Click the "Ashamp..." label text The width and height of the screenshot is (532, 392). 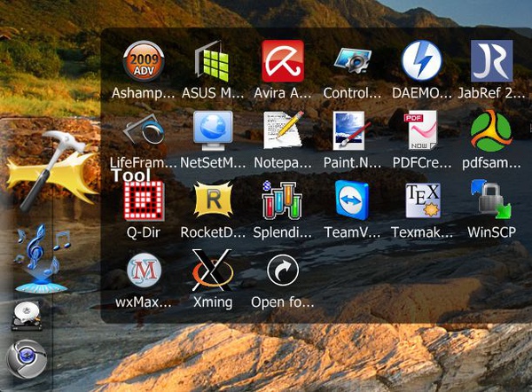coord(143,92)
